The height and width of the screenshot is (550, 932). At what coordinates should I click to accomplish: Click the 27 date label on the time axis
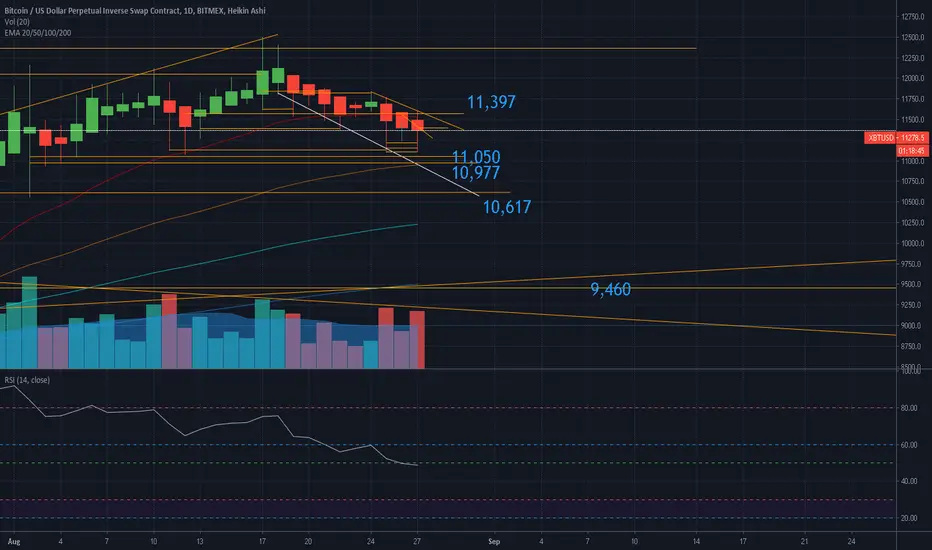click(417, 541)
